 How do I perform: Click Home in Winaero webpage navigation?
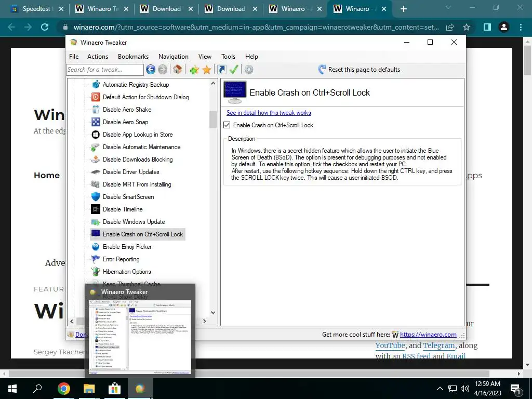[x=47, y=176]
